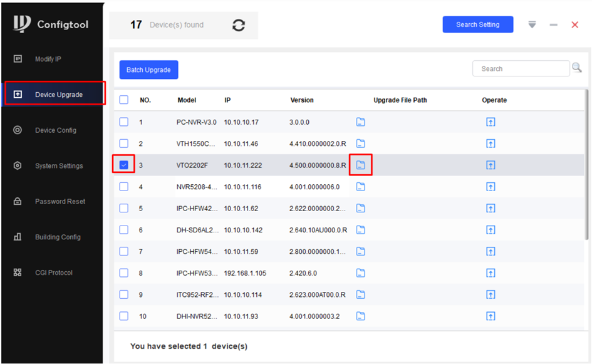Click upgrade icon for PC-NVR-V3.0 row
The width and height of the screenshot is (592, 364).
(x=491, y=122)
